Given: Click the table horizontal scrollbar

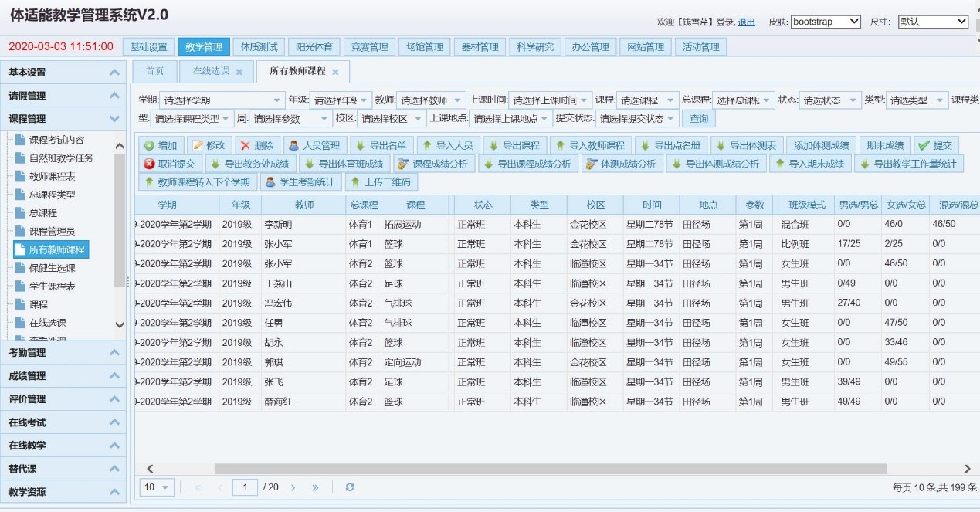Looking at the screenshot, I should click(551, 469).
